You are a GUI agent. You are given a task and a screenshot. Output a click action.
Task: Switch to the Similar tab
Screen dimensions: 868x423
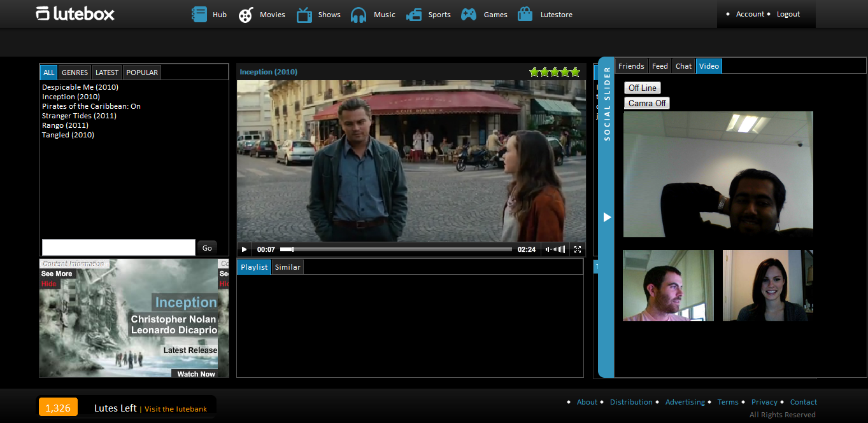[x=287, y=267]
